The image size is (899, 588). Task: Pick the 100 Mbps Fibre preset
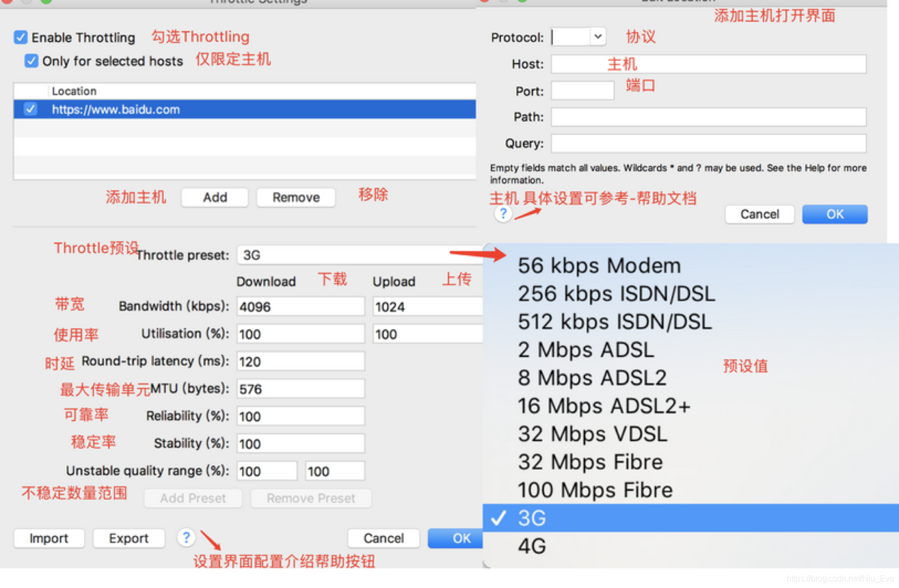(x=691, y=490)
